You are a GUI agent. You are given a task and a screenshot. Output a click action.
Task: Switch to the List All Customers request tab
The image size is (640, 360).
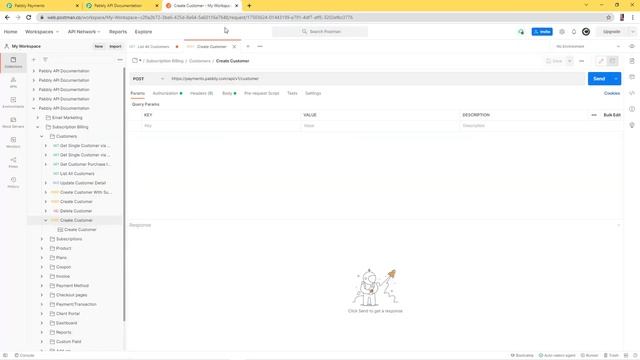pos(153,47)
